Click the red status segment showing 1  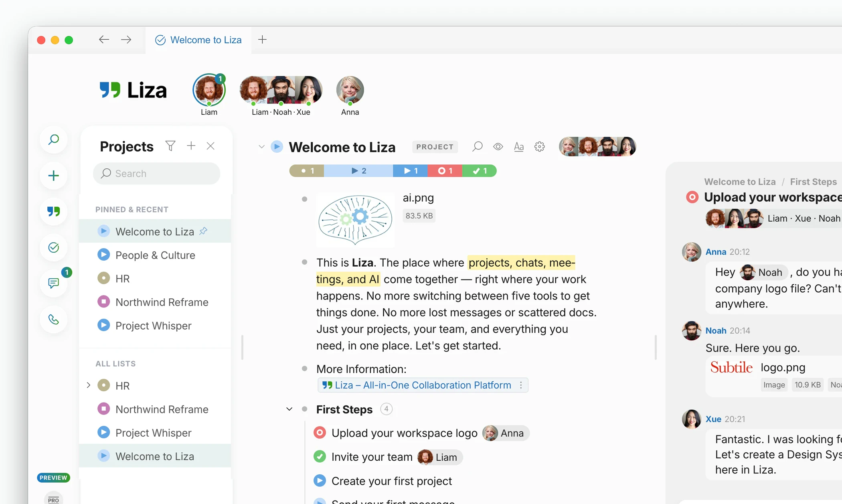point(445,171)
